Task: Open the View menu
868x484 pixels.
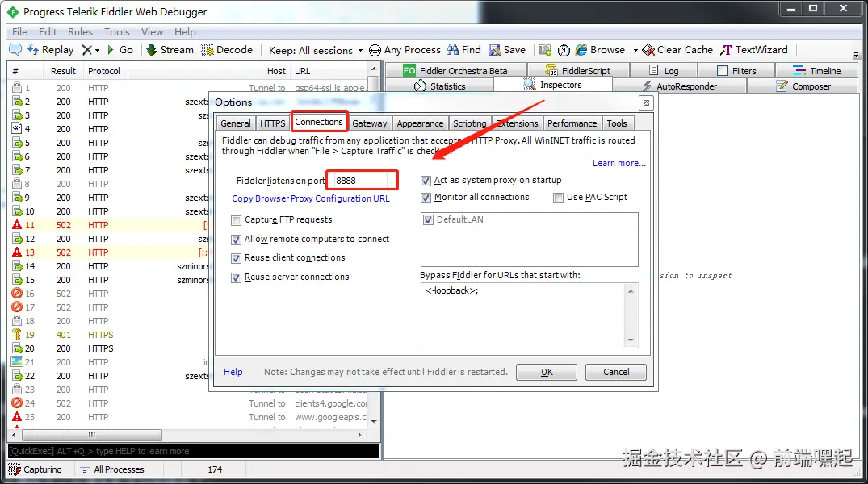Action: (x=152, y=32)
